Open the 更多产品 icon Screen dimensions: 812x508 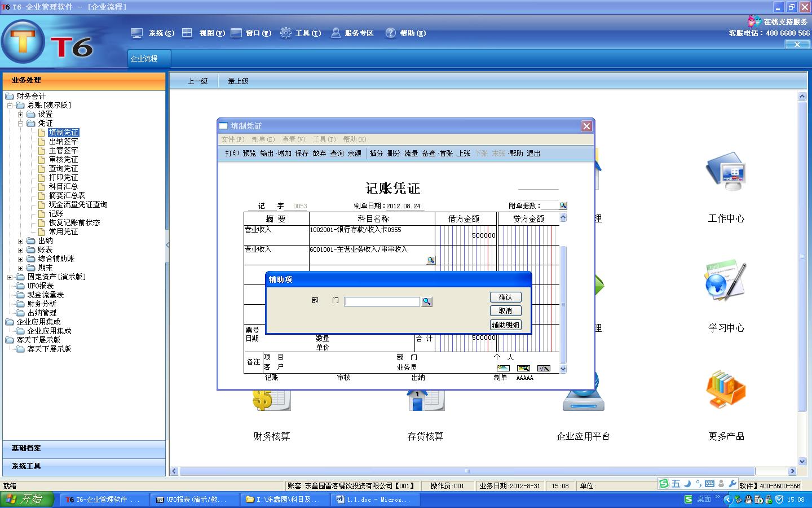(x=726, y=389)
